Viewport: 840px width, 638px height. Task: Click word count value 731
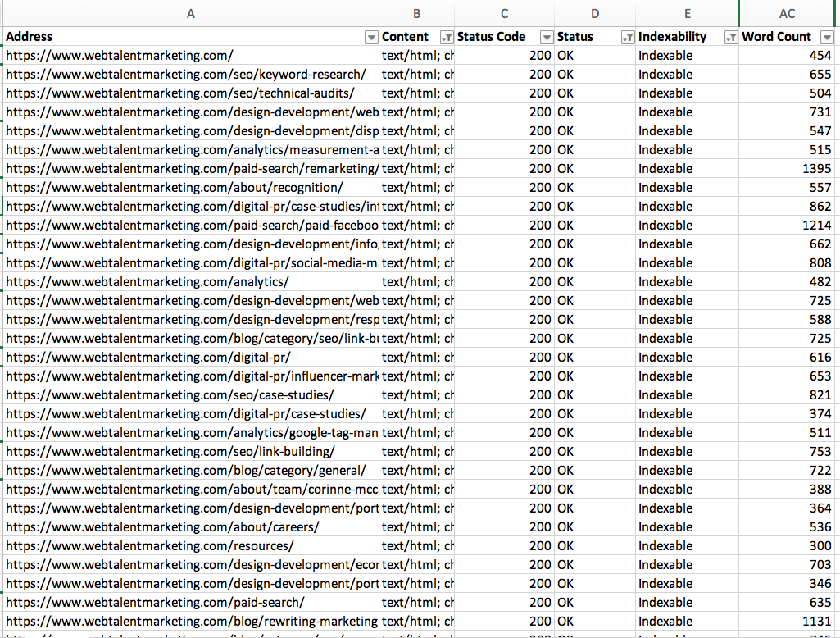point(820,112)
